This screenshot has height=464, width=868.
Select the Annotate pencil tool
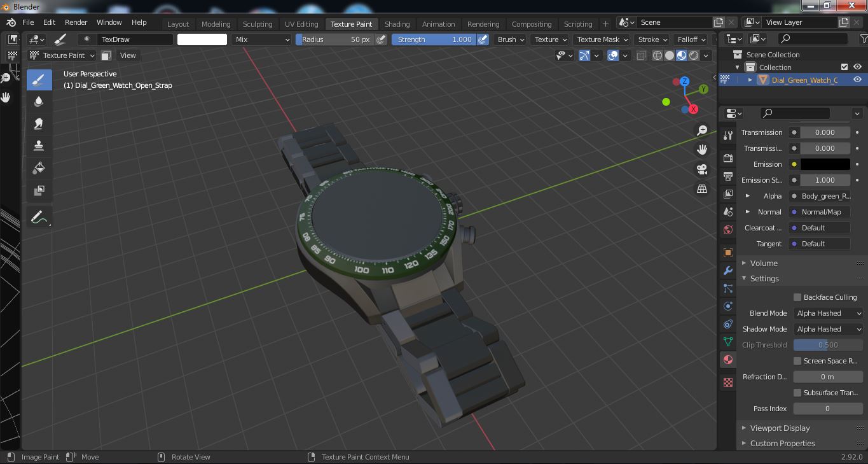(39, 218)
